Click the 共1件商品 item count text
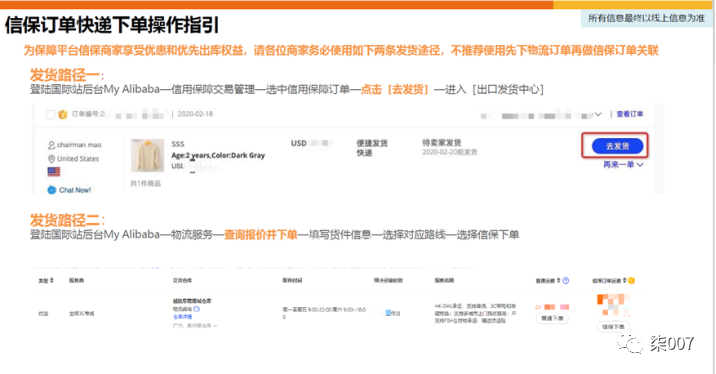 point(146,184)
